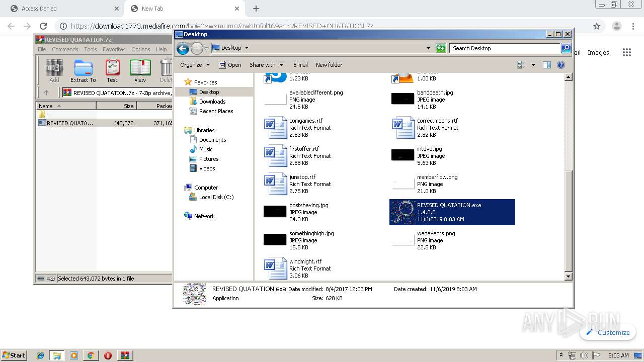Viewport: 644px width, 362px height.
Task: Open the Tools menu in WinRAR
Action: pos(91,49)
